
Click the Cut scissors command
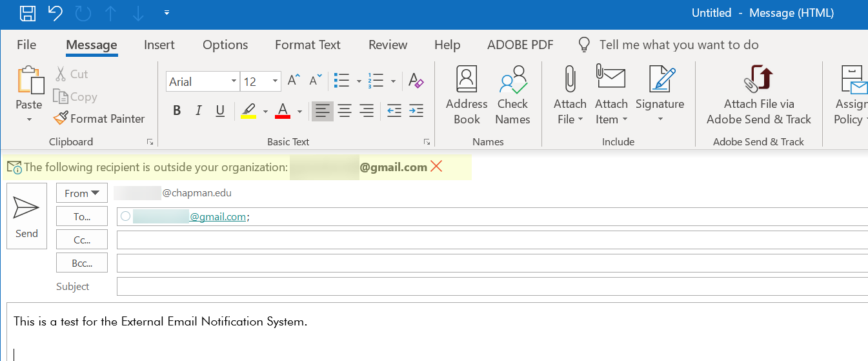point(71,74)
